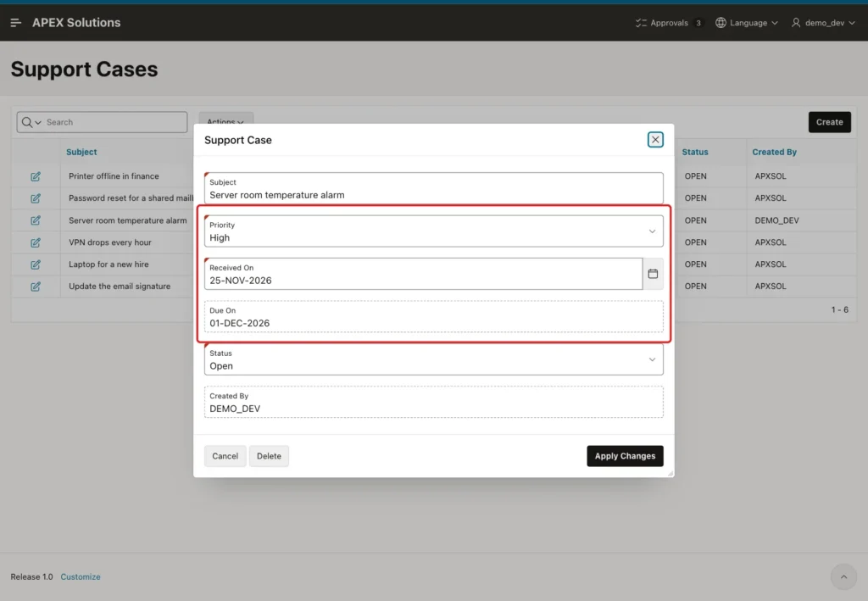Click Apply Changes button
The width and height of the screenshot is (868, 601).
[x=625, y=456]
